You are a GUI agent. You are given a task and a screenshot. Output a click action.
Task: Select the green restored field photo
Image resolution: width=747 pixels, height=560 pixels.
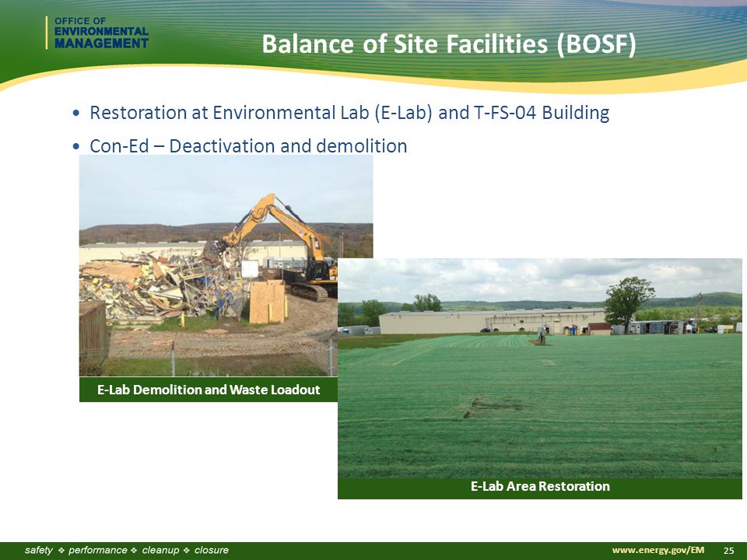tap(540, 368)
